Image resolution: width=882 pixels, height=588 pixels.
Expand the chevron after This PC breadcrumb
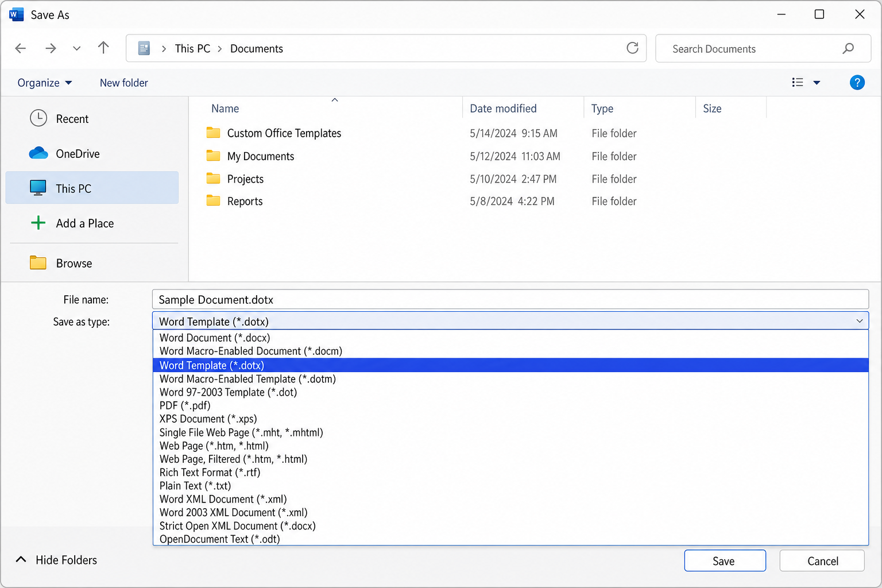click(220, 49)
